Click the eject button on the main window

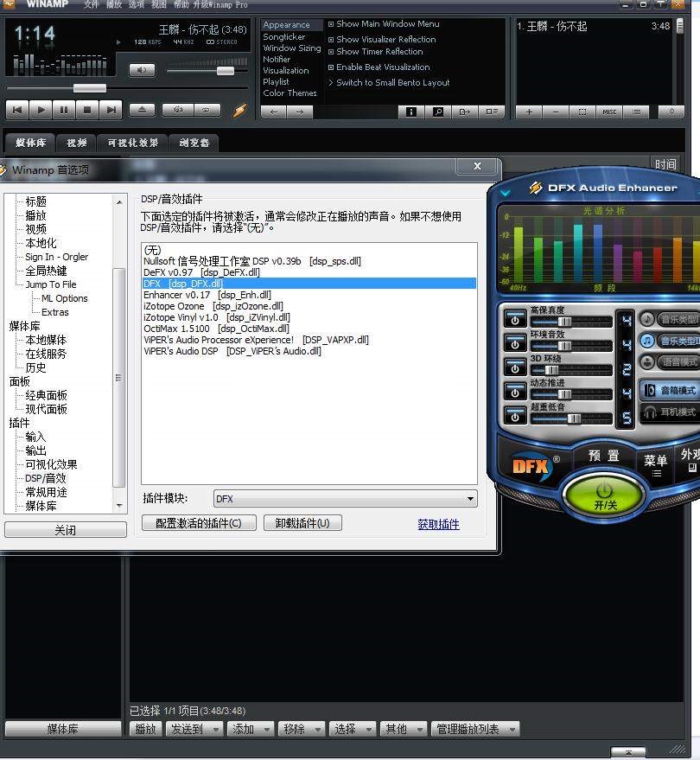click(141, 110)
